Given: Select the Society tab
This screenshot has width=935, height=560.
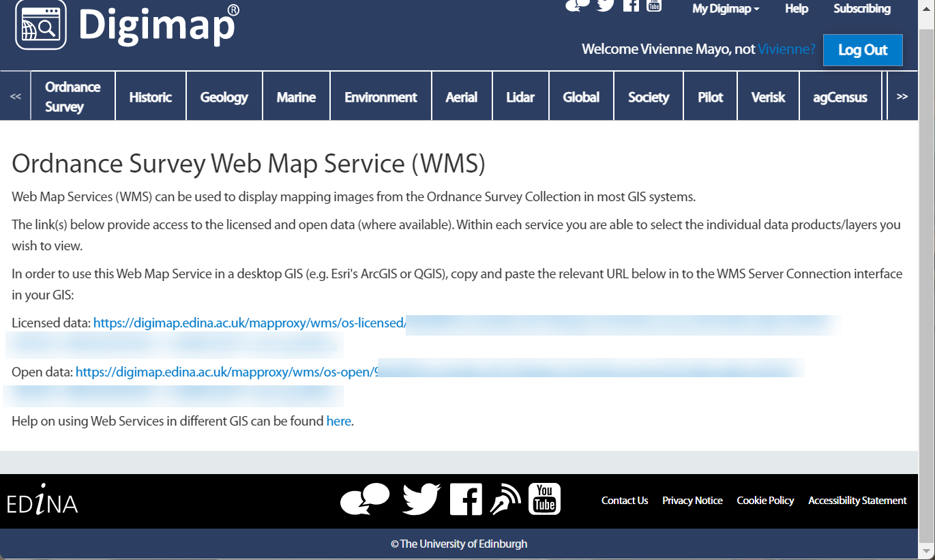Looking at the screenshot, I should point(649,96).
